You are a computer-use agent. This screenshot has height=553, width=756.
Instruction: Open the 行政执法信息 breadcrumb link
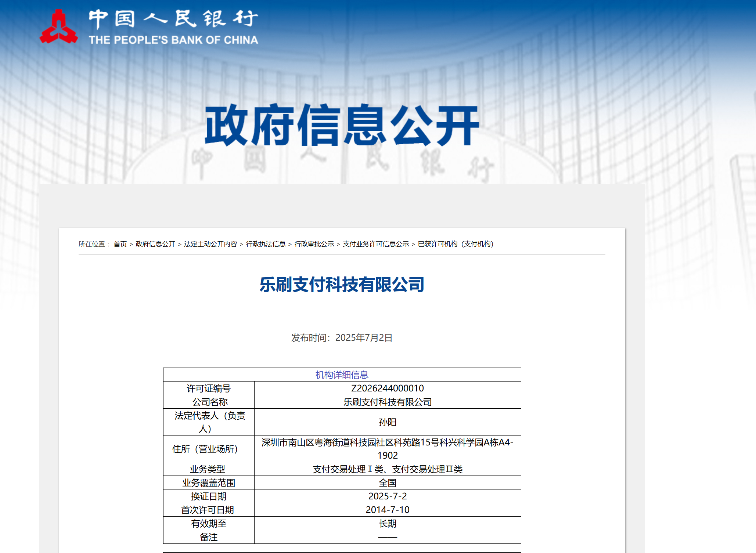click(x=266, y=244)
